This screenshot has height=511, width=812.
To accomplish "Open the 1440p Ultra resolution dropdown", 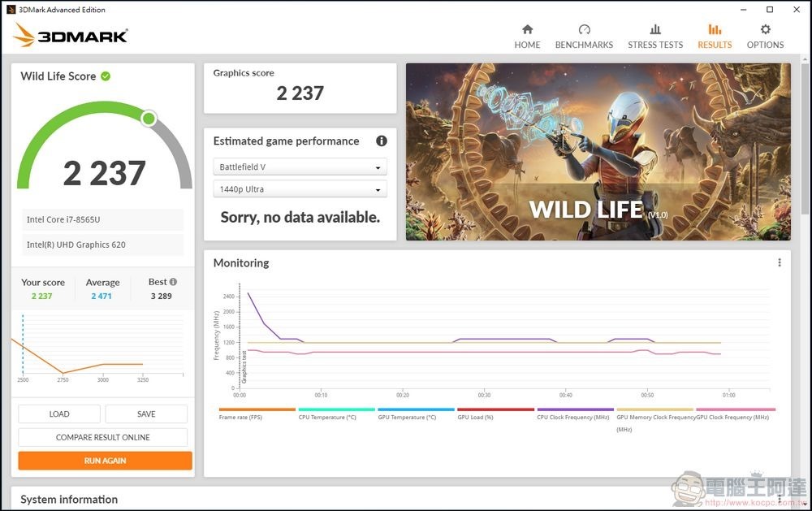I will [300, 189].
